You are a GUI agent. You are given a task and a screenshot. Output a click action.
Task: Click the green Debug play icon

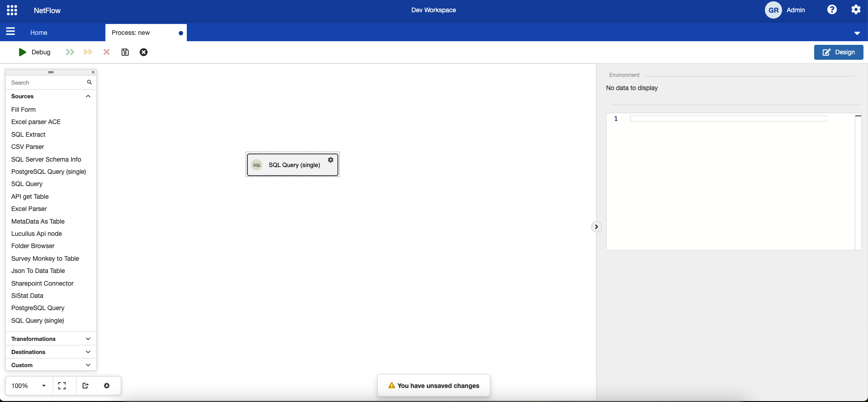click(x=22, y=52)
